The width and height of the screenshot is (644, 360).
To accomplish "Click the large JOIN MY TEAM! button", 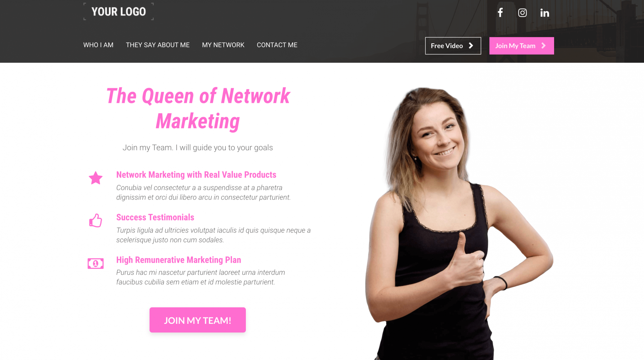I will [198, 320].
